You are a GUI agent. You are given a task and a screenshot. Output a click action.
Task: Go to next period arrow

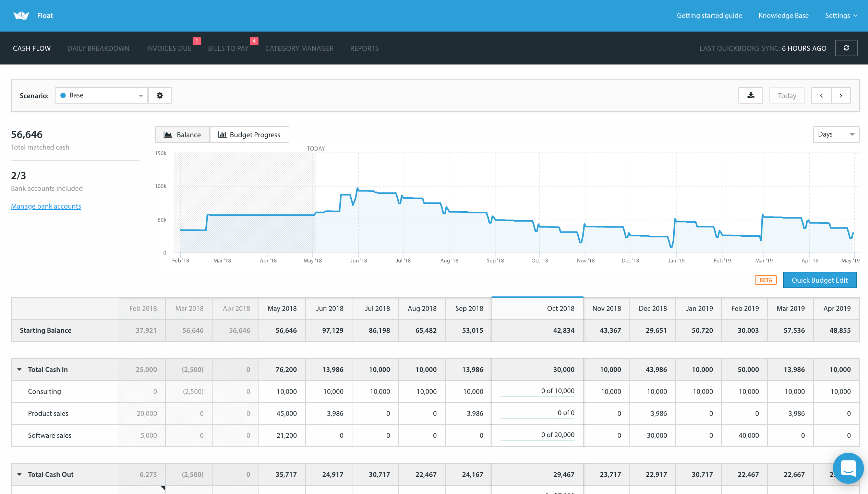(841, 96)
